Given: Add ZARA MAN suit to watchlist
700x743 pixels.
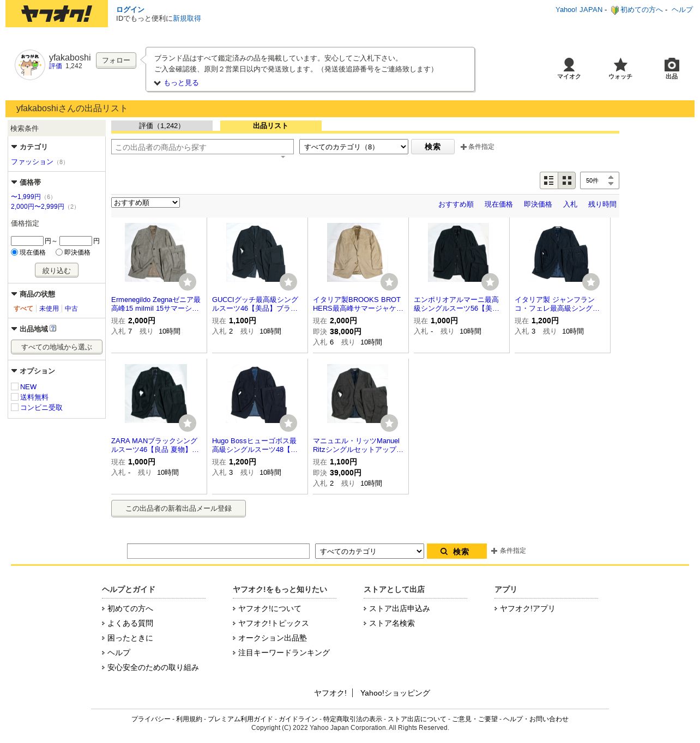Looking at the screenshot, I should (x=188, y=423).
